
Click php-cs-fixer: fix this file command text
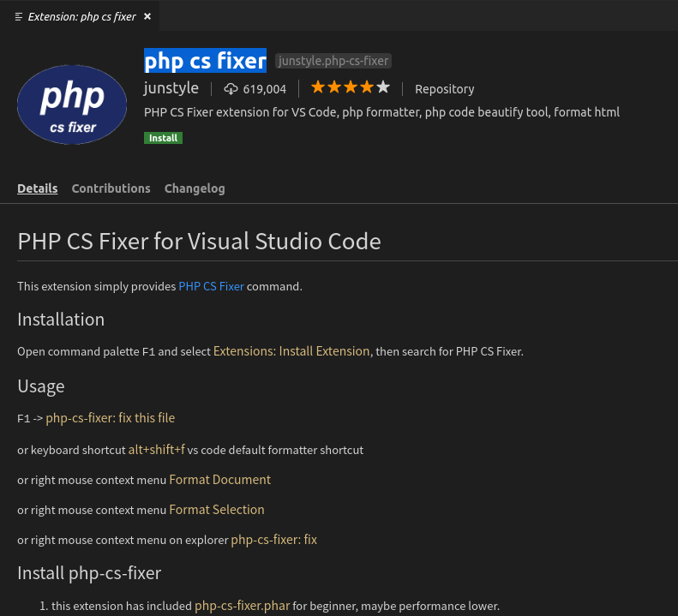[x=111, y=418]
